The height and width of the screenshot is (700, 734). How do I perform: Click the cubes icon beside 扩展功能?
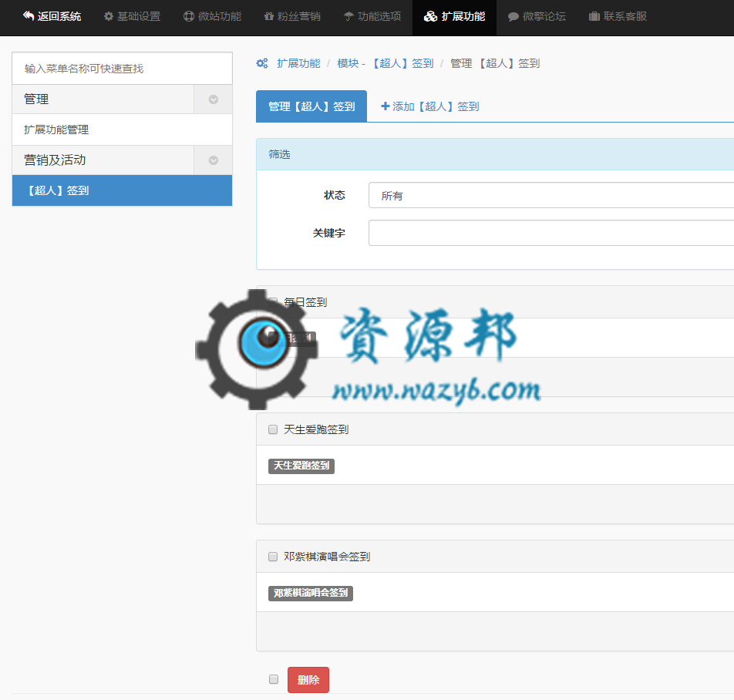pos(431,16)
